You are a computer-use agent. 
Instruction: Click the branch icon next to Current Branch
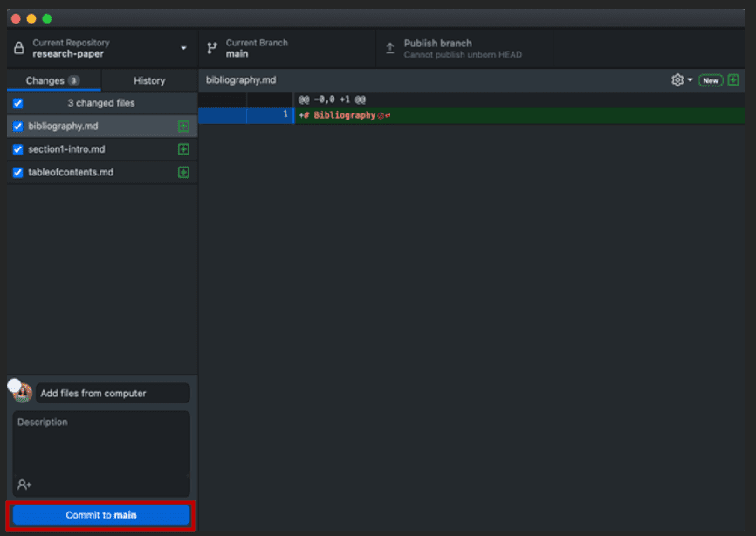click(x=212, y=48)
